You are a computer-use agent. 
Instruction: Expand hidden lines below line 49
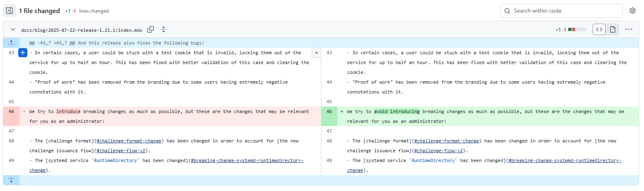[11, 180]
